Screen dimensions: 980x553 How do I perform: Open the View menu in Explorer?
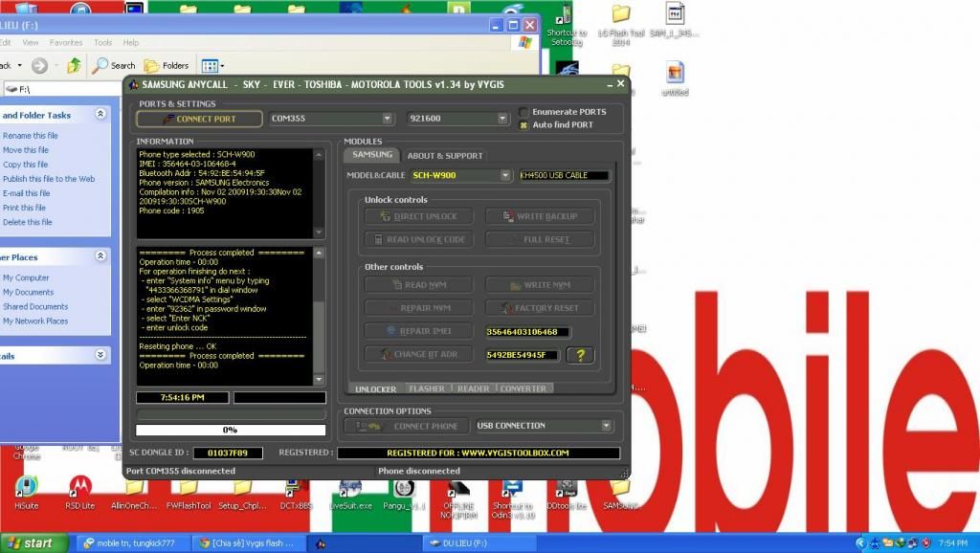click(30, 42)
